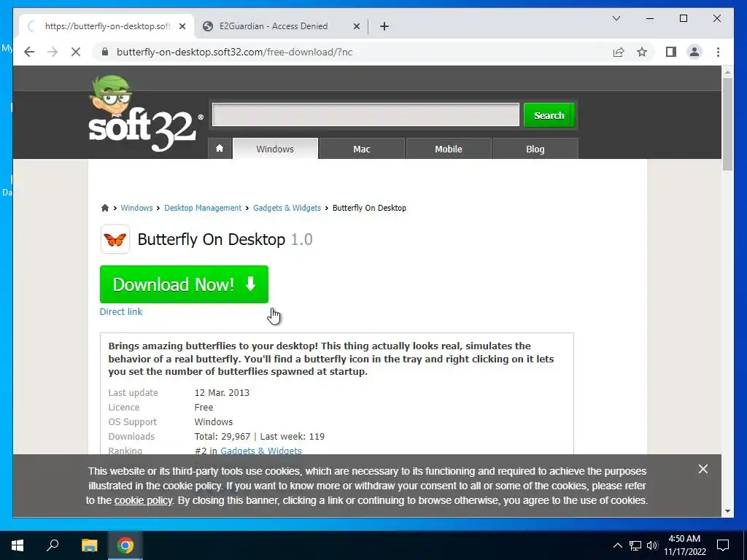
Task: Click the page vertical scrollbar thumb
Action: click(x=727, y=124)
